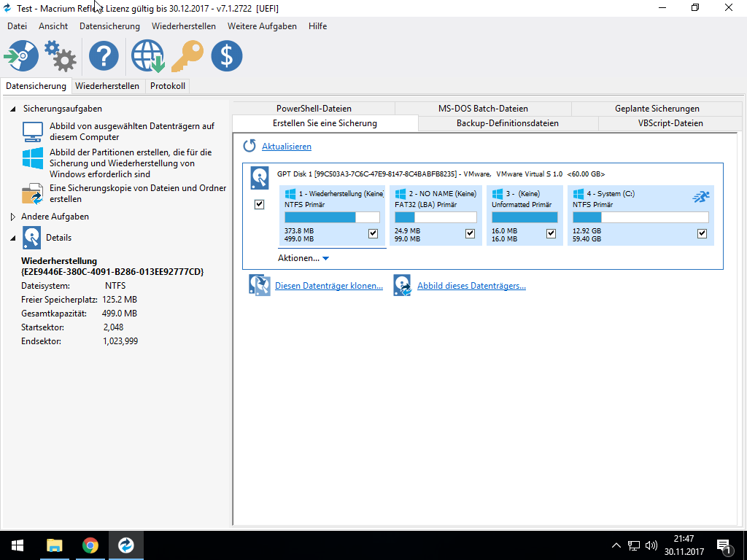Open the Hilfe menu
Screen dimensions: 747x560
pos(318,26)
